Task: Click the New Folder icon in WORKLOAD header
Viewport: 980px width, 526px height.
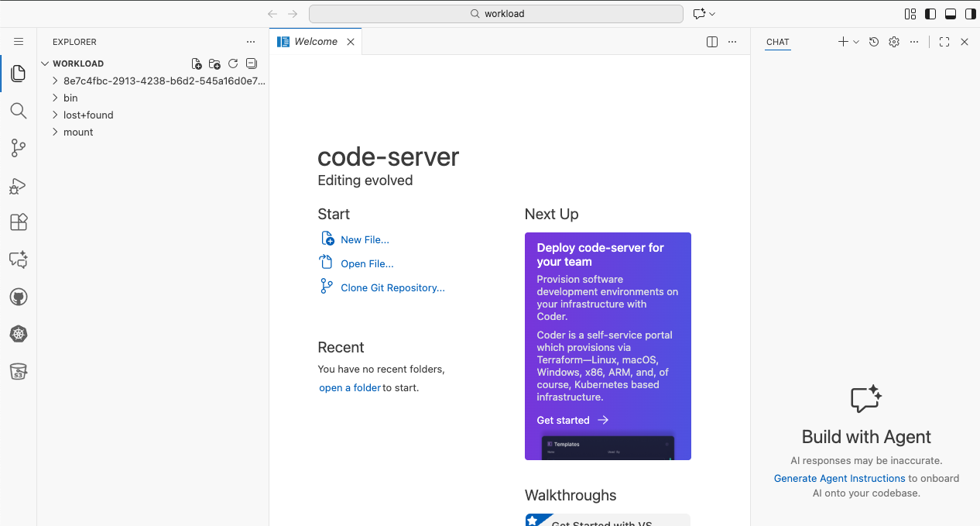Action: [x=214, y=64]
